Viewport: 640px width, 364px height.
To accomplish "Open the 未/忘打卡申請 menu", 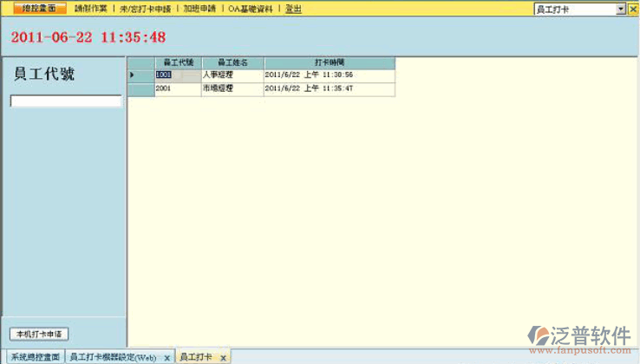I will coord(145,9).
